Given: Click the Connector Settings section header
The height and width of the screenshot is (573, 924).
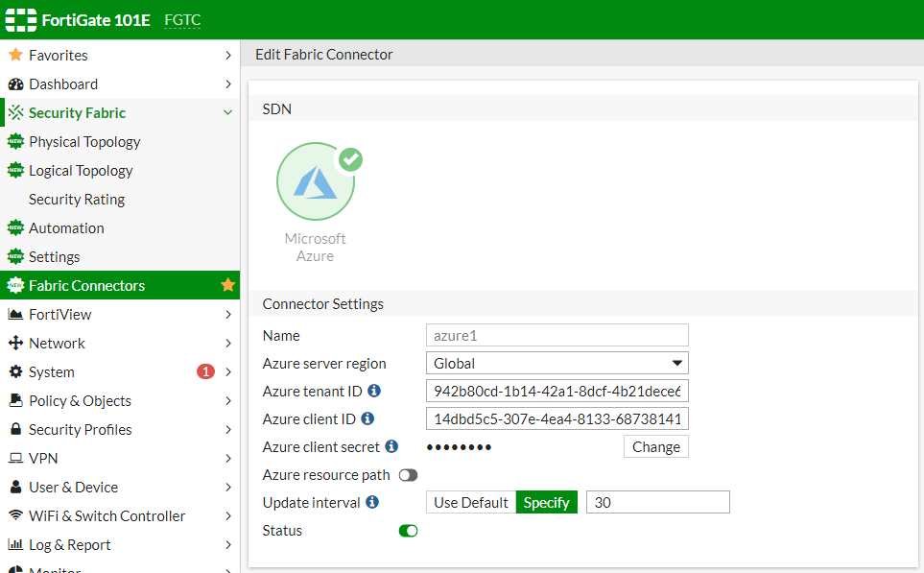Looking at the screenshot, I should [323, 303].
